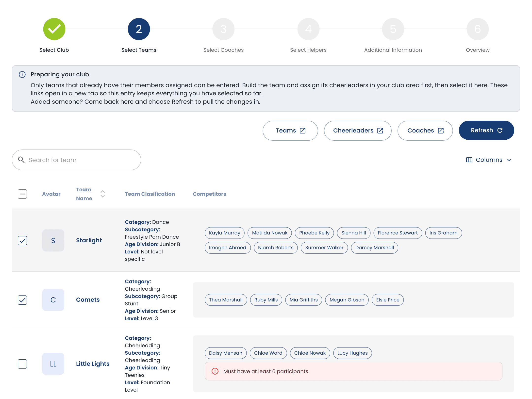Click the Search for team field
This screenshot has width=532, height=399.
76,160
